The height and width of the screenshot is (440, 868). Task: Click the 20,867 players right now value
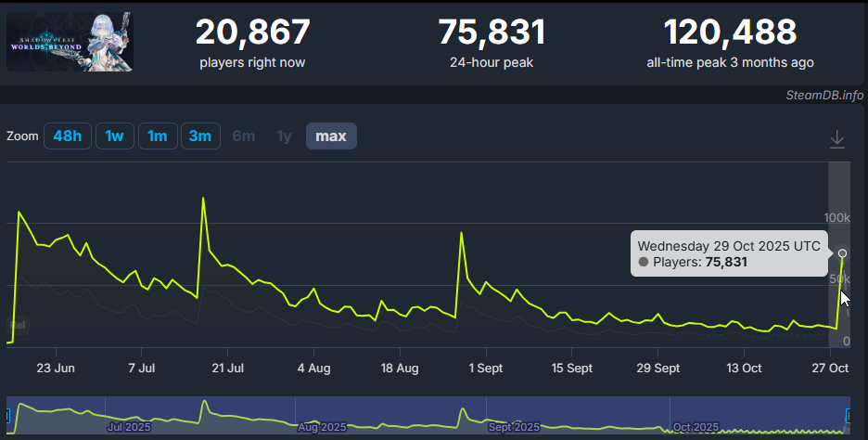tap(252, 32)
